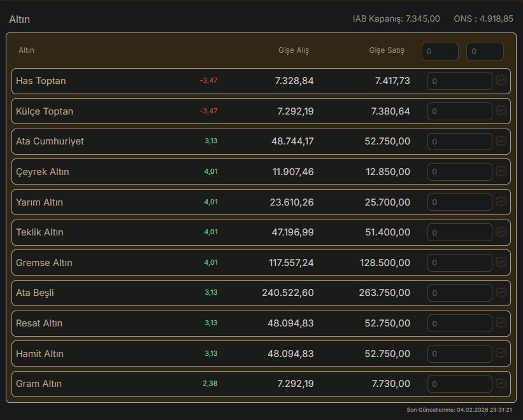Viewport: 523px width, 420px height.
Task: Focus the quantity input for Çeyrek Altın
Action: click(459, 172)
